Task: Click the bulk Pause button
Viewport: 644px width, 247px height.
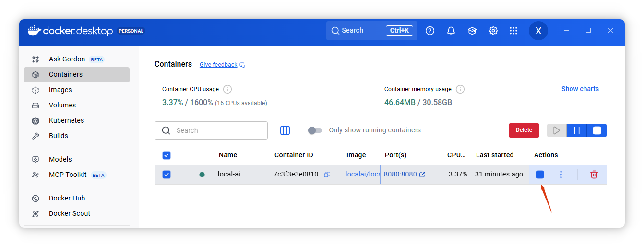Action: 577,130
